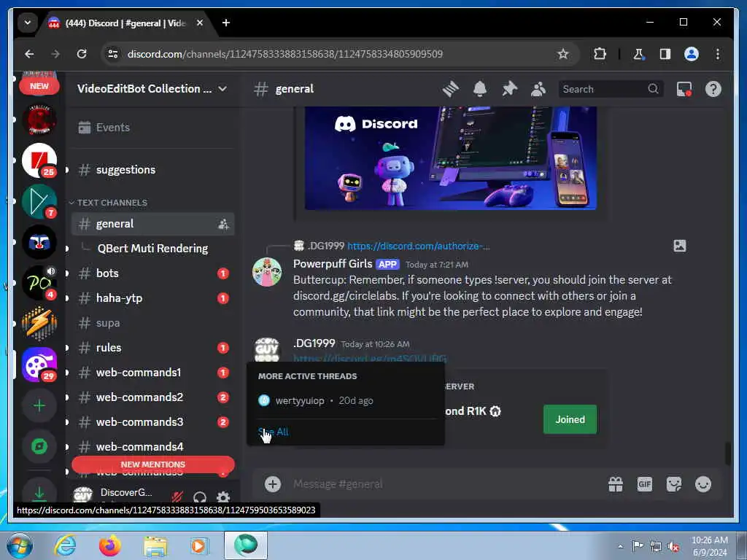Unmute the microphone in user panel
The width and height of the screenshot is (747, 560).
[177, 497]
